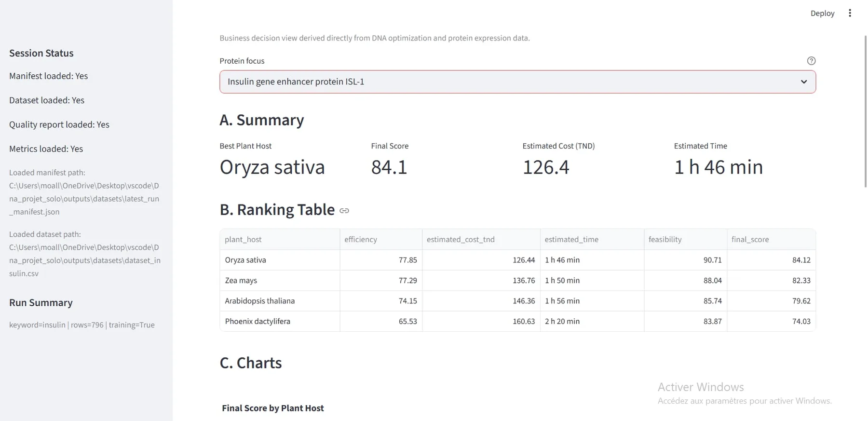Click the 'Final Score by Plant Host' chart title
This screenshot has width=868, height=421.
273,408
